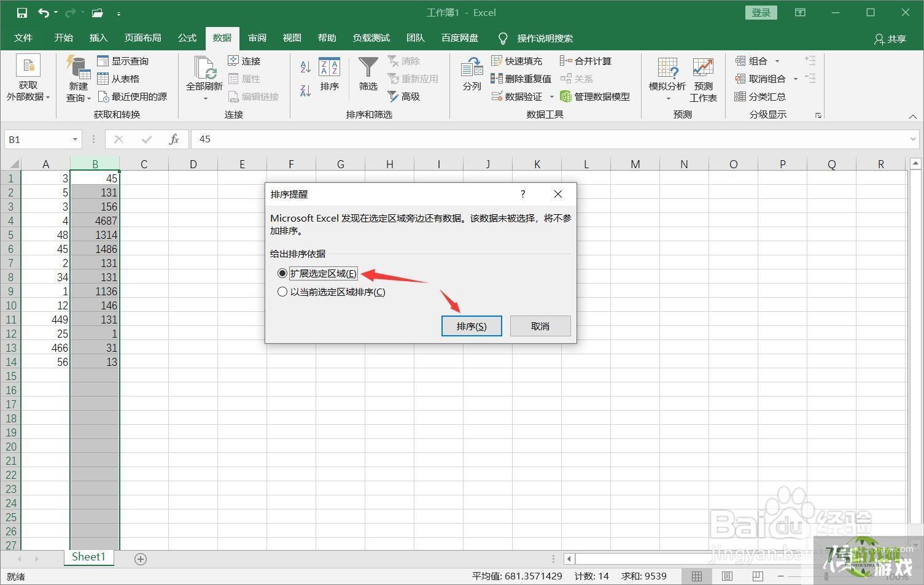Click the 登录 sign-in button
Viewport: 924px width, 585px height.
click(x=761, y=12)
